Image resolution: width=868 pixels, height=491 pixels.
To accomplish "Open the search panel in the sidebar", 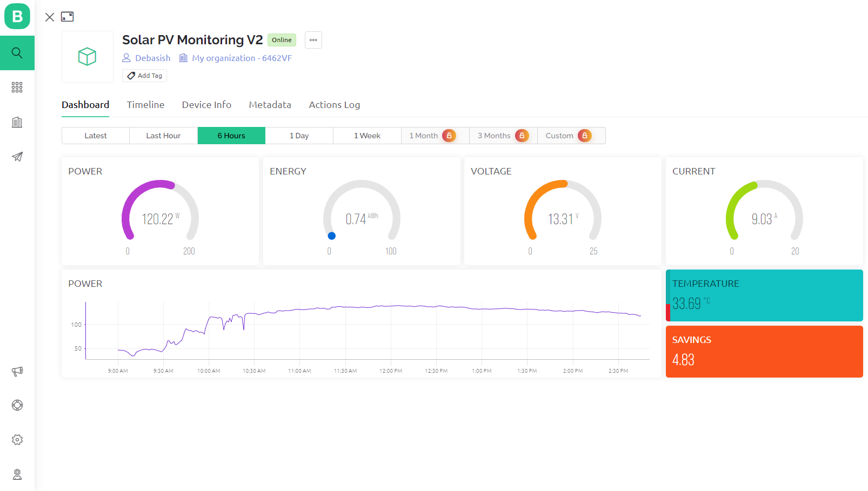I will (x=17, y=53).
